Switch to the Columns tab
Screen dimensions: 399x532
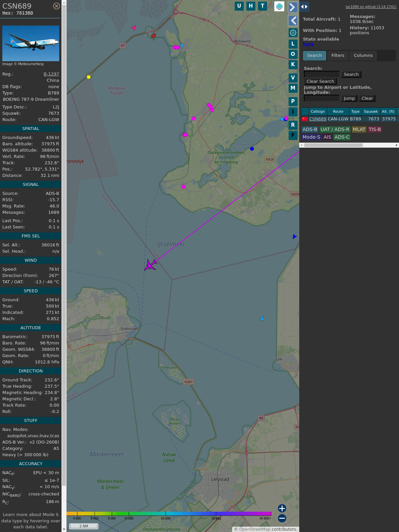[x=363, y=56]
